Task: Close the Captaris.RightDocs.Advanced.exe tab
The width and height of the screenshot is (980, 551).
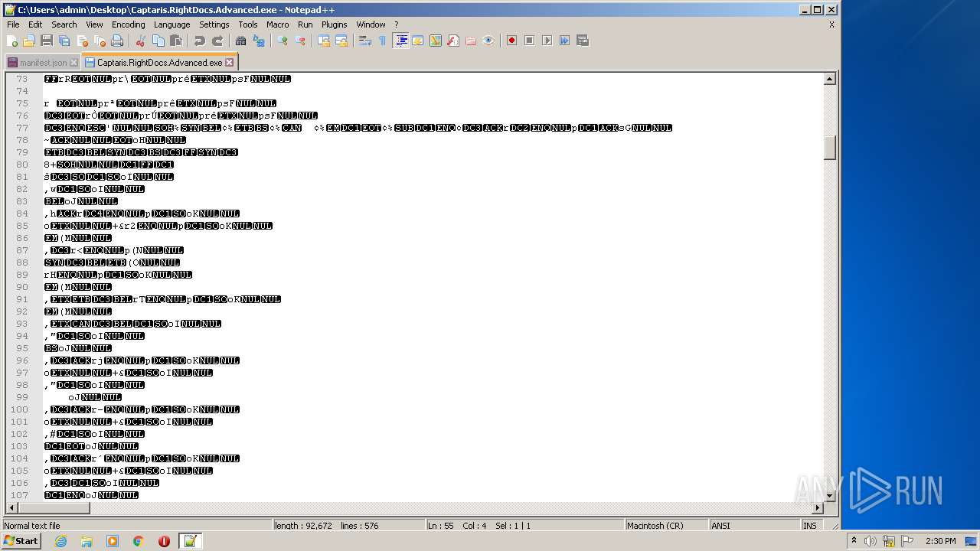Action: point(229,63)
